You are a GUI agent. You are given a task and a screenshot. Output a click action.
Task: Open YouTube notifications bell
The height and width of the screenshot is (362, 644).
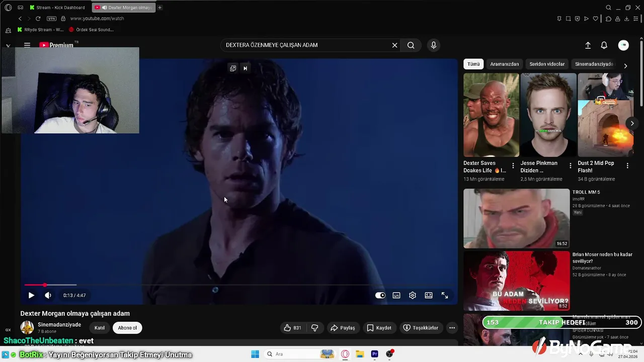(x=604, y=45)
